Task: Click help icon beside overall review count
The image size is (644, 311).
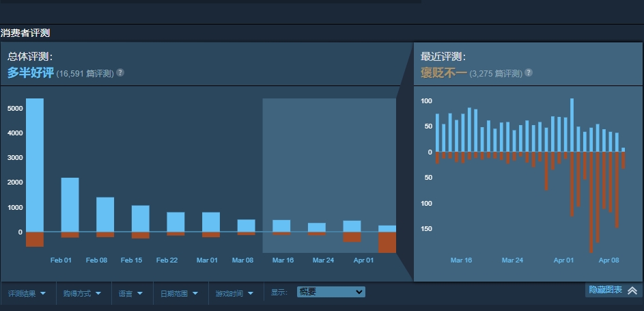Action: [120, 72]
